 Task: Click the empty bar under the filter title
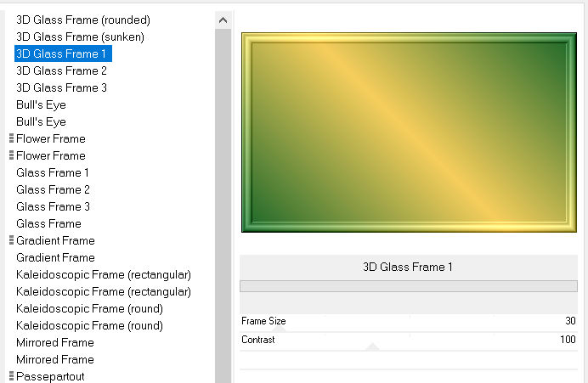[x=408, y=286]
